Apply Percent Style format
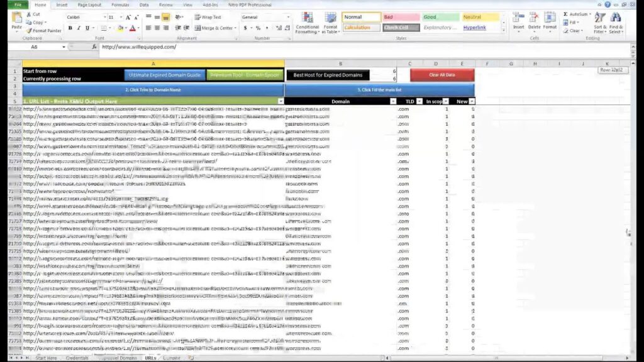 tap(258, 28)
